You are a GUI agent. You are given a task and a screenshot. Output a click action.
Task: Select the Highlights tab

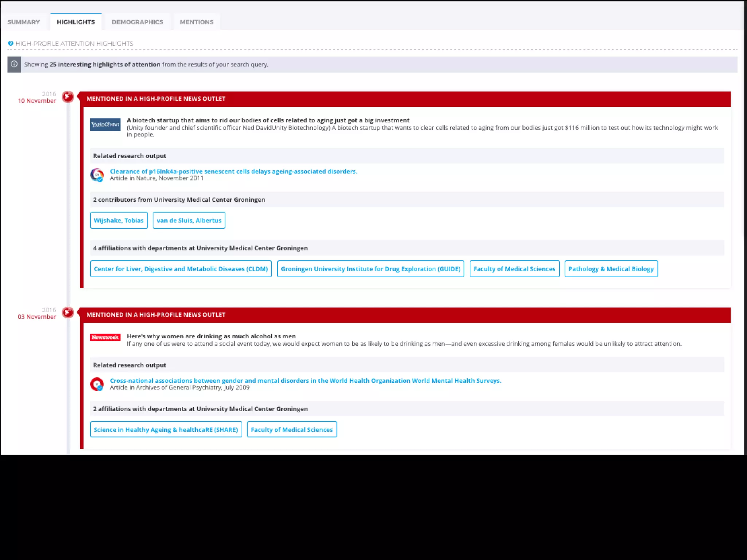pyautogui.click(x=76, y=22)
